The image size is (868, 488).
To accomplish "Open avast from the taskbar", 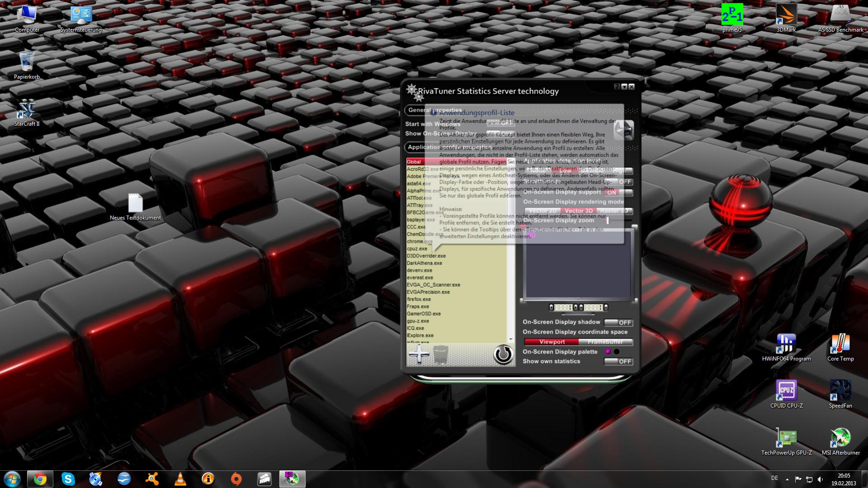I will pos(152,479).
